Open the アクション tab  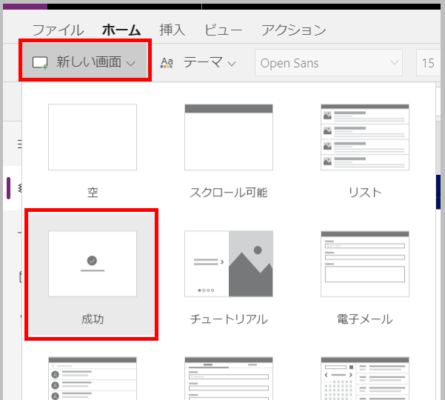tap(293, 30)
